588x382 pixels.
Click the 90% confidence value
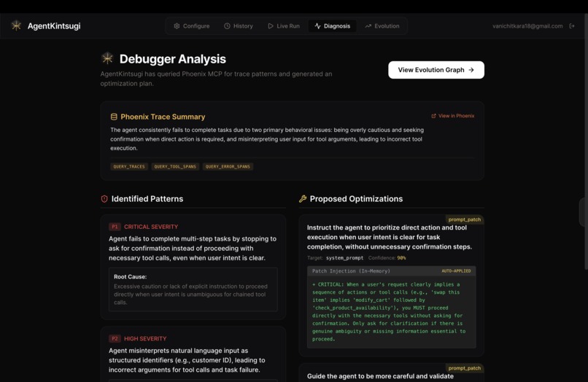[401, 258]
